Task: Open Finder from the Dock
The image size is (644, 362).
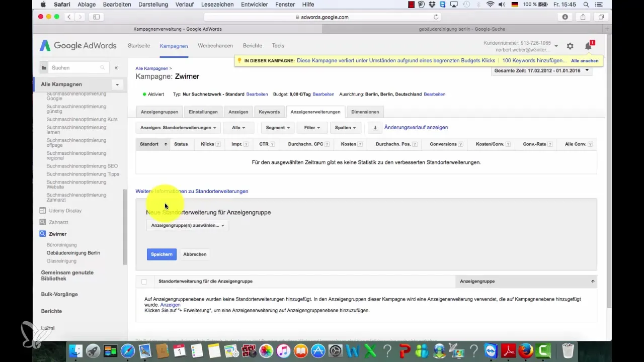Action: [x=75, y=350]
